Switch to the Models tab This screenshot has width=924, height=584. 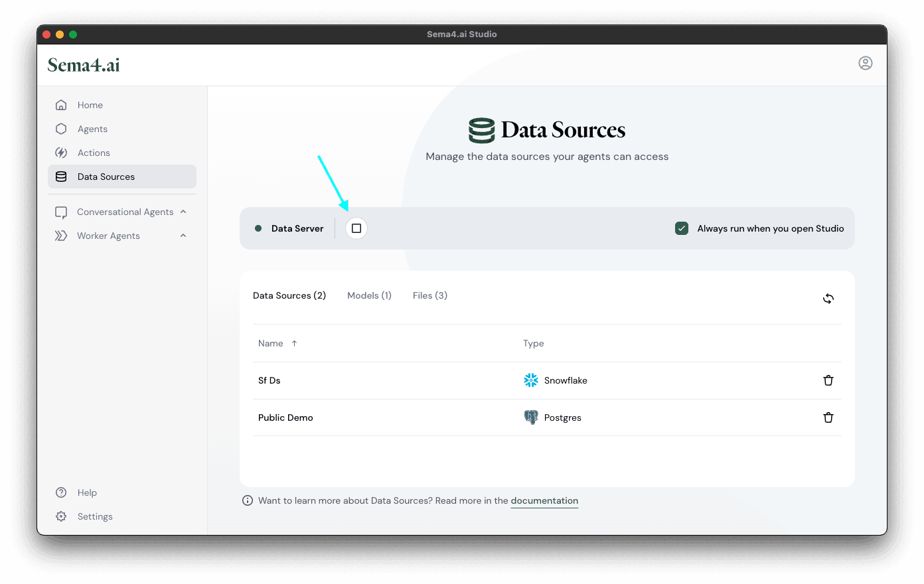369,295
